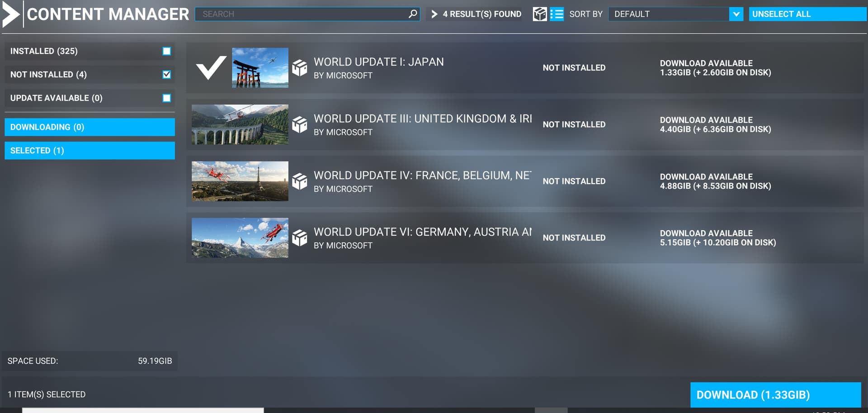868x413 pixels.
Task: Click the Space Used 59.19GiB value
Action: [x=155, y=361]
